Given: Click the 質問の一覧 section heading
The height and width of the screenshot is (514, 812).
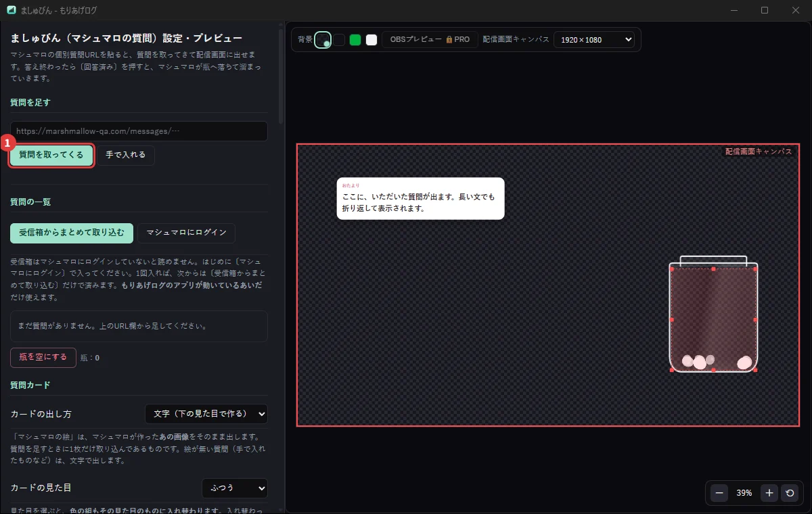Looking at the screenshot, I should 30,202.
